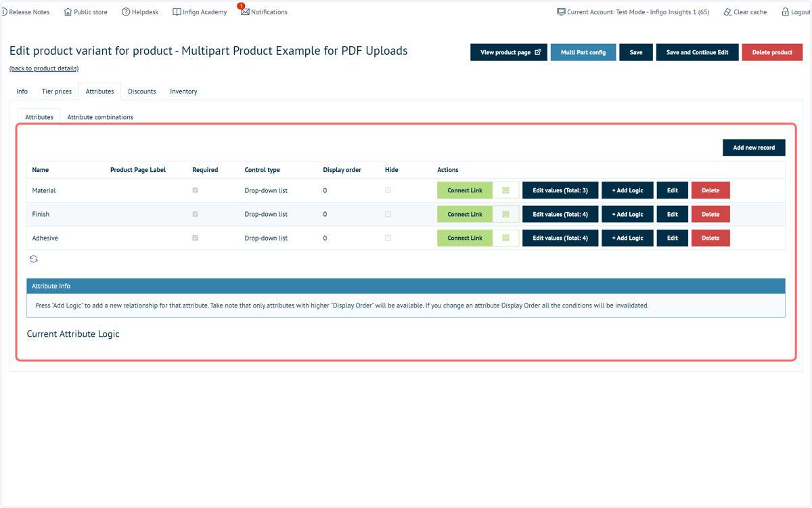Click the Material name cell

44,191
